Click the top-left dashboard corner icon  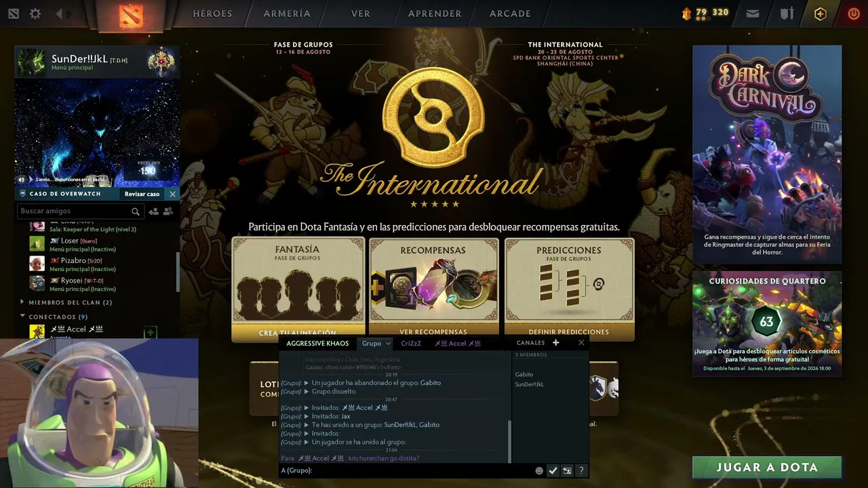click(14, 14)
